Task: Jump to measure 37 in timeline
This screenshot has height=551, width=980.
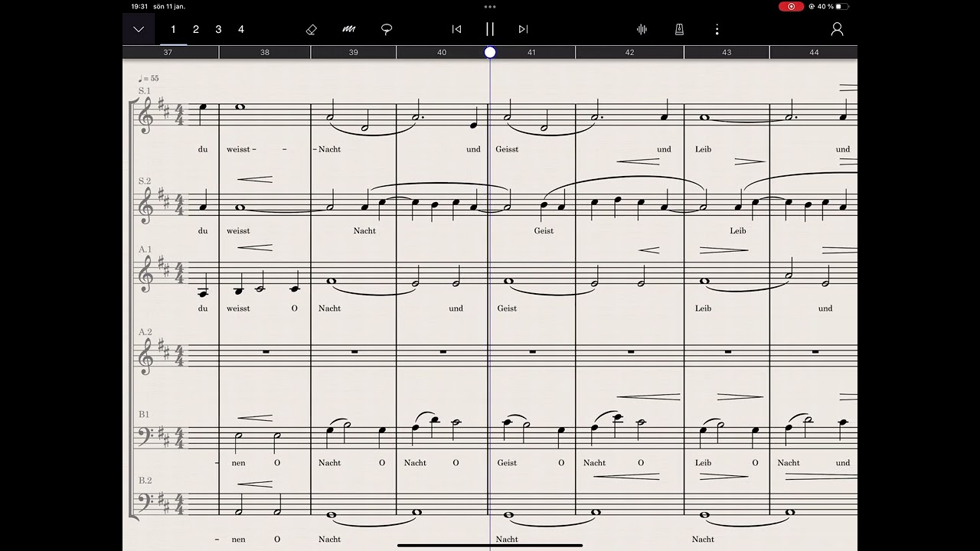Action: [x=168, y=52]
